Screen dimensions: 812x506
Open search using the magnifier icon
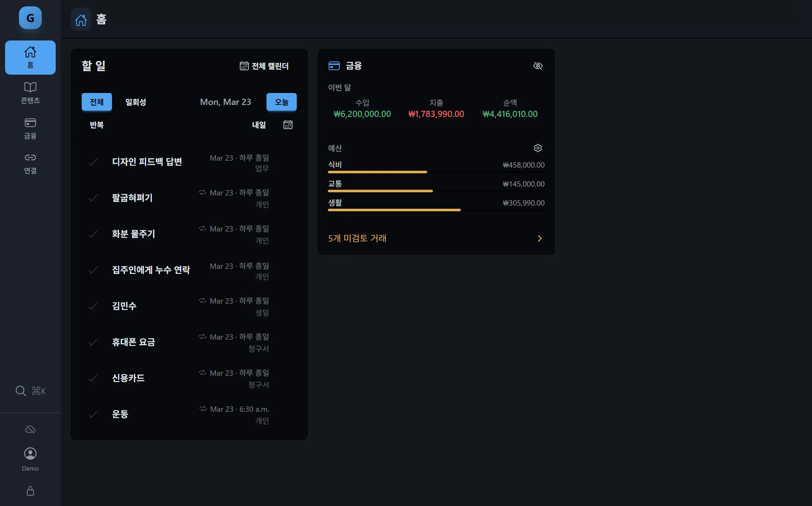20,391
